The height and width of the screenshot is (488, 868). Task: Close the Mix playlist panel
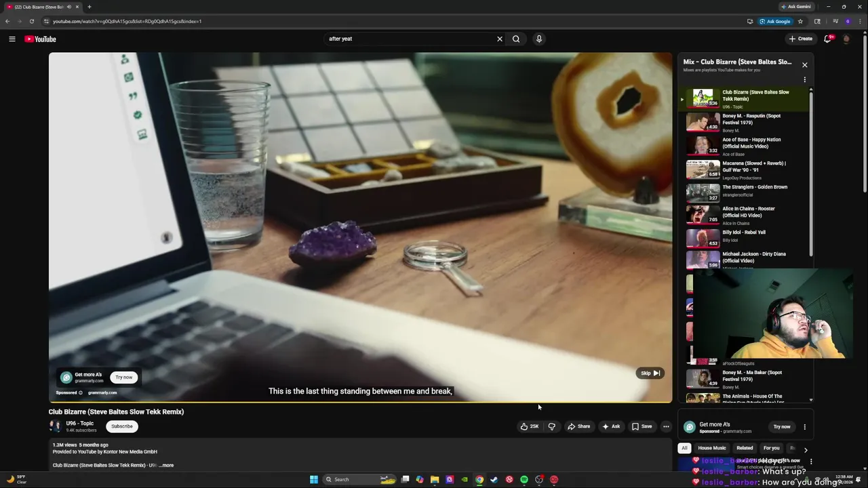tap(805, 65)
